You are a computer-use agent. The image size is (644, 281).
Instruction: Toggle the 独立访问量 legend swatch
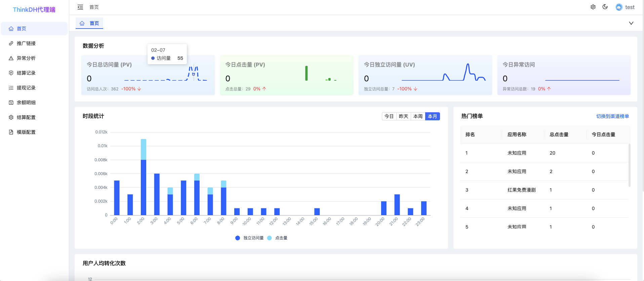tap(238, 238)
